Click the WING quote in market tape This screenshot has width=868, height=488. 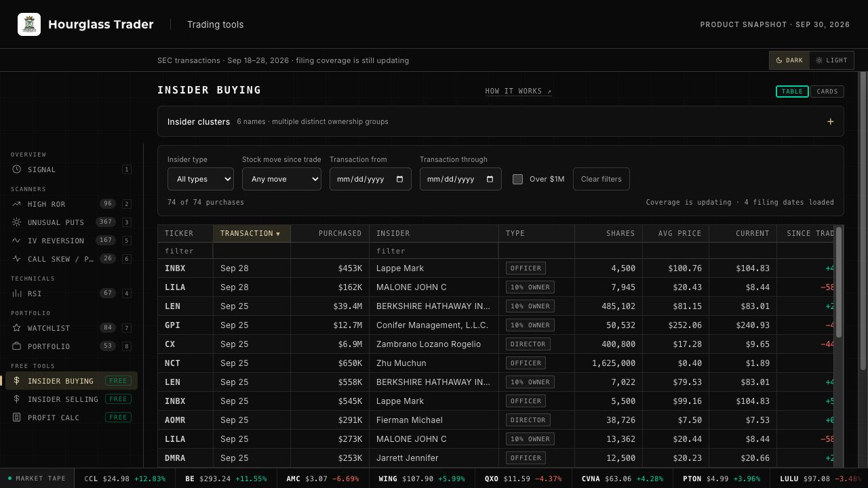(x=421, y=479)
